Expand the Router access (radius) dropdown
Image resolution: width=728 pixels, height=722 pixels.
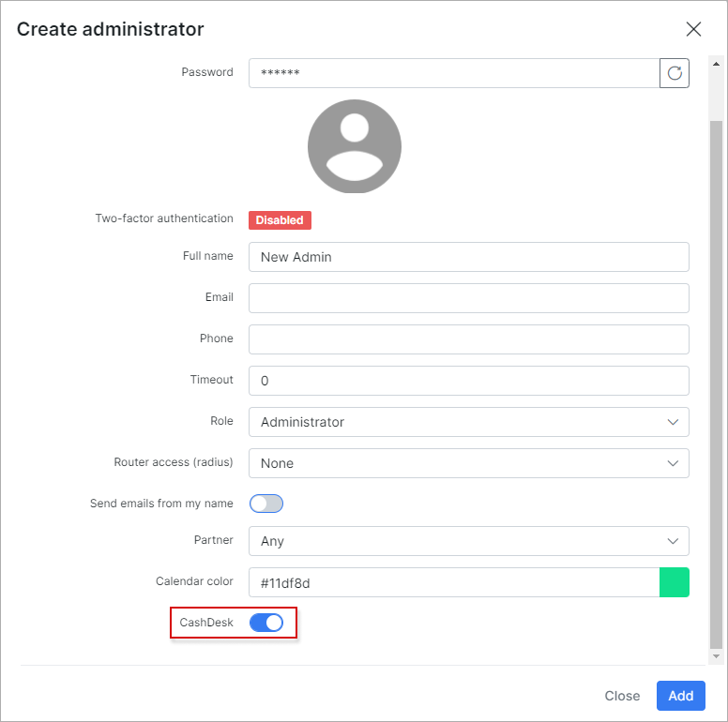pos(469,463)
